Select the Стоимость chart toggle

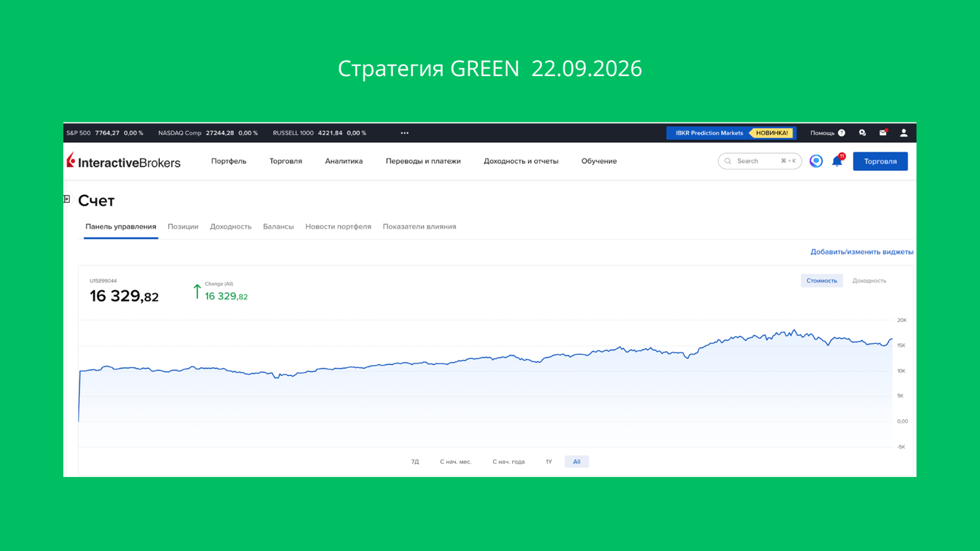pyautogui.click(x=821, y=281)
